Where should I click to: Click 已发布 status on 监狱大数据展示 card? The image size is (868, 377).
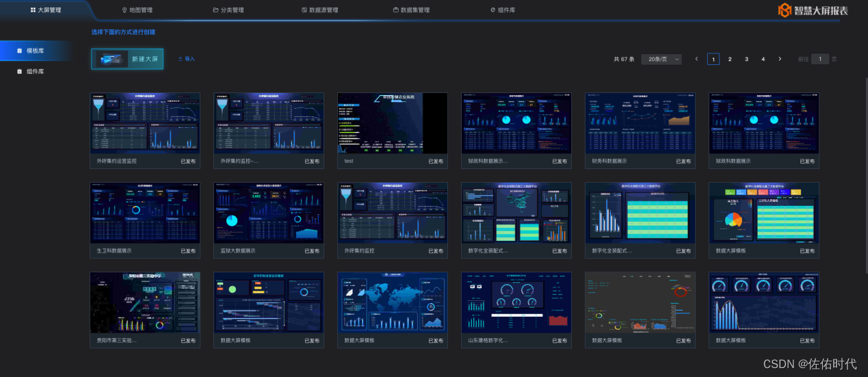312,251
